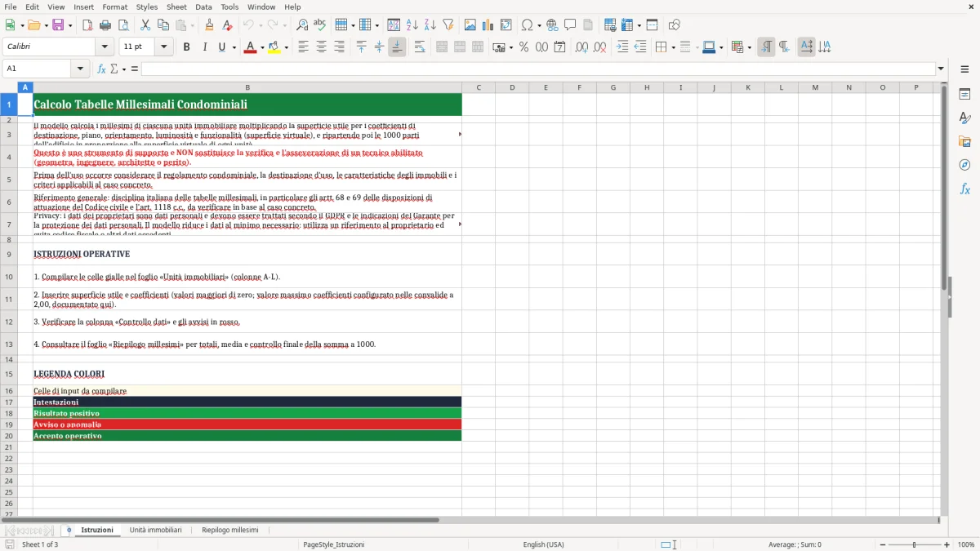Open Find and Replace
This screenshot has height=551, width=980.
click(x=302, y=25)
